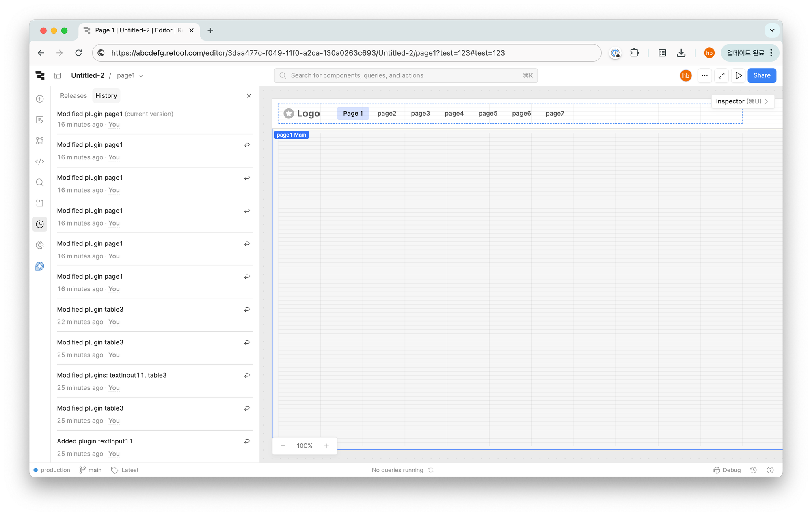Toggle the History clock sidebar icon

[40, 224]
